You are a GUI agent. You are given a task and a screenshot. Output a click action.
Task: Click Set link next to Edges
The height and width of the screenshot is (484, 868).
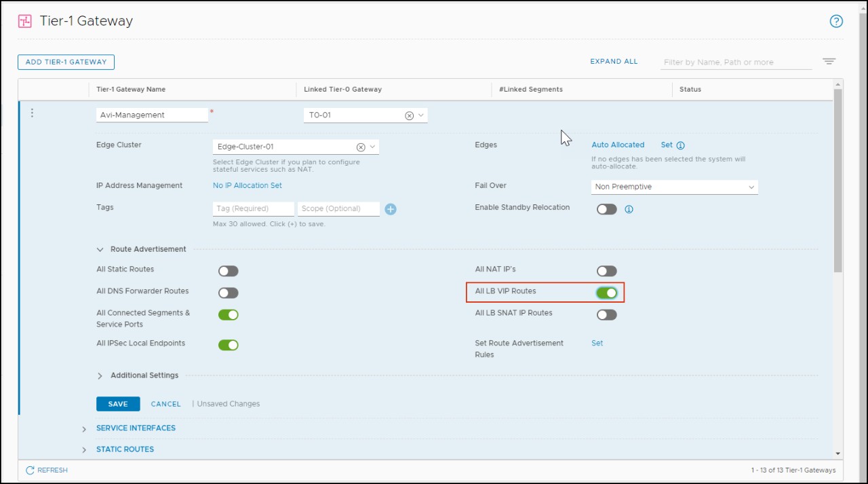667,145
